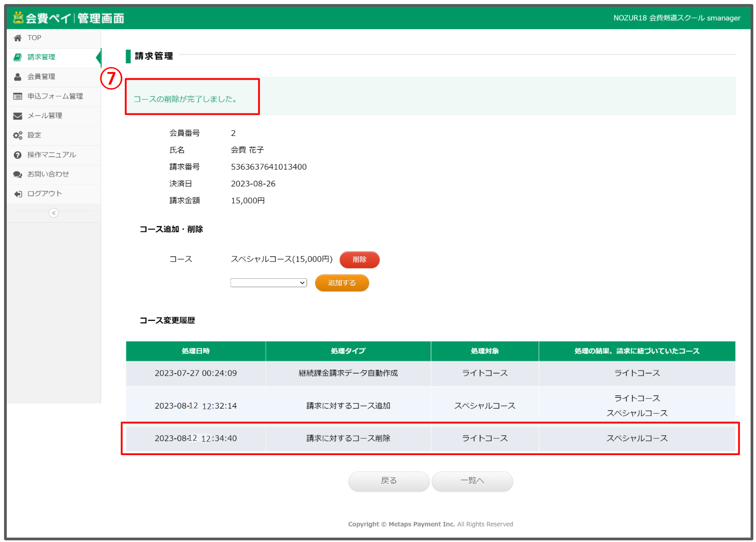
Task: Collapse the sidebar with the chevron button
Action: pyautogui.click(x=54, y=213)
